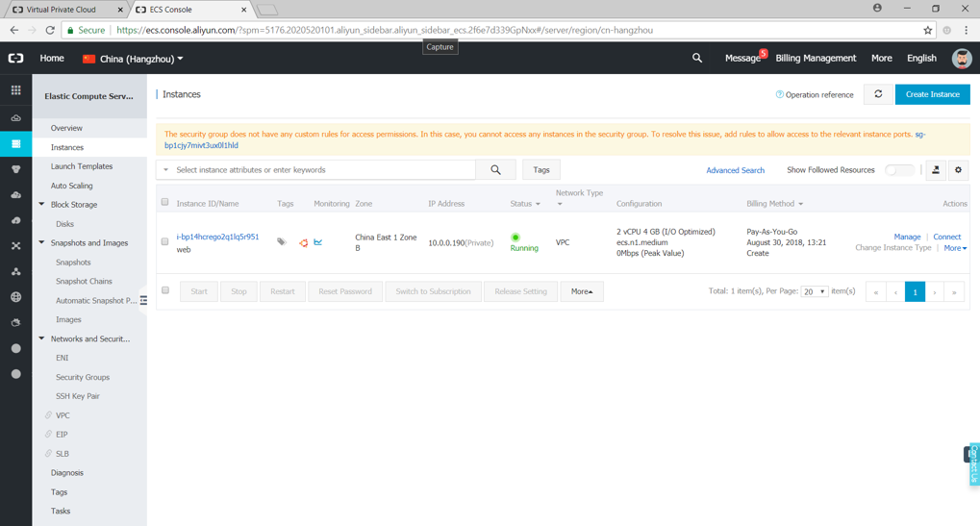Open the China (Hangzhou) region dropdown
980x526 pixels.
(133, 59)
